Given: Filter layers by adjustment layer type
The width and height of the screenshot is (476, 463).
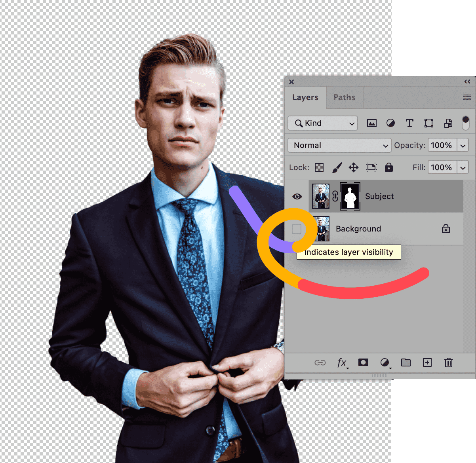Looking at the screenshot, I should 390,123.
